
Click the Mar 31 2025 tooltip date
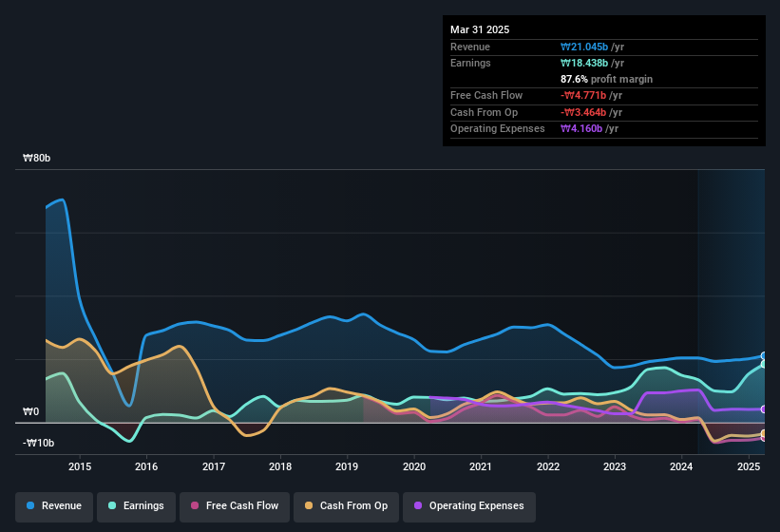[480, 29]
